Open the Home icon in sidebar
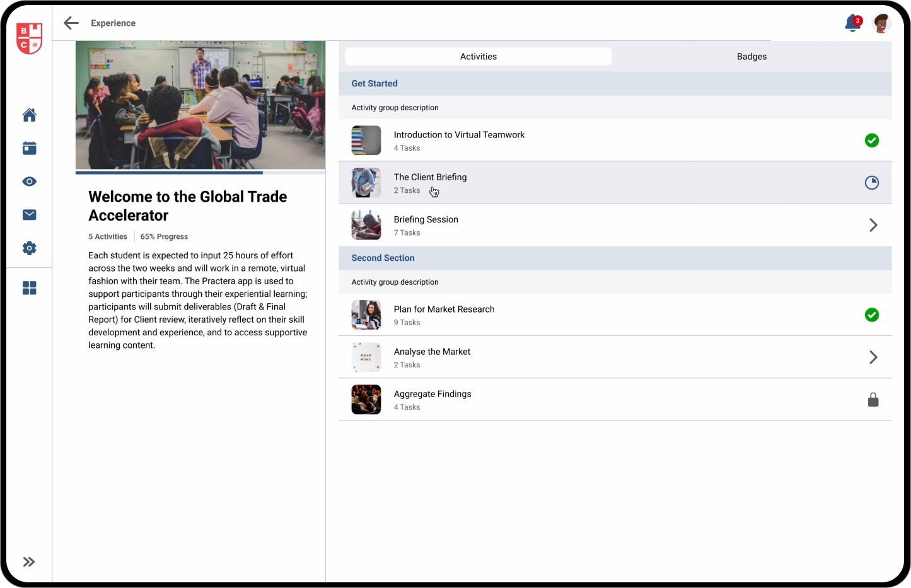 pos(29,115)
